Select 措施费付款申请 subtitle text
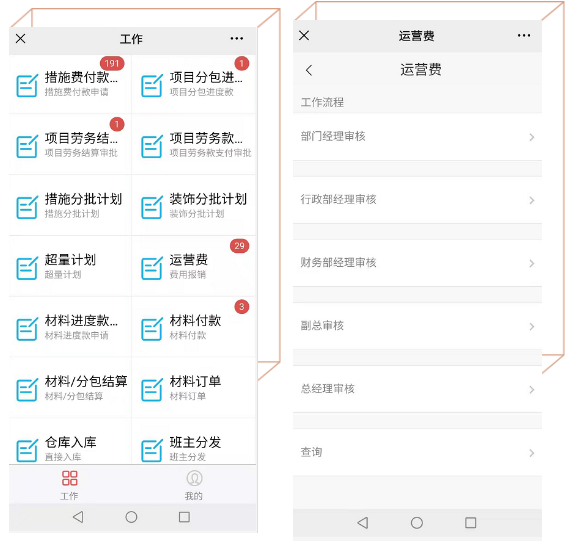This screenshot has height=555, width=578. [77, 92]
